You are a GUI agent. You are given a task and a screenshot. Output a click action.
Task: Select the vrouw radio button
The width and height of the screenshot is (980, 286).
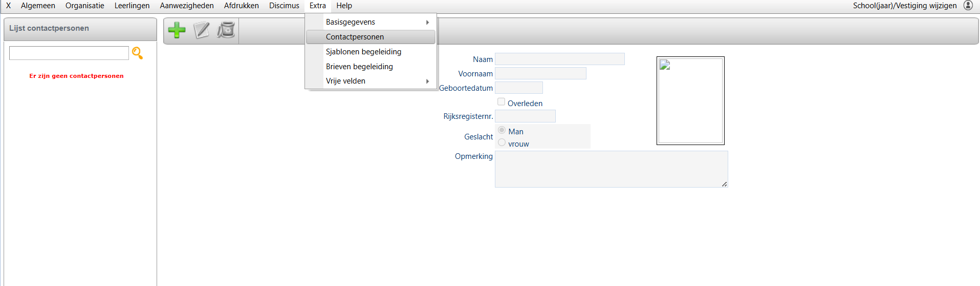tap(502, 142)
